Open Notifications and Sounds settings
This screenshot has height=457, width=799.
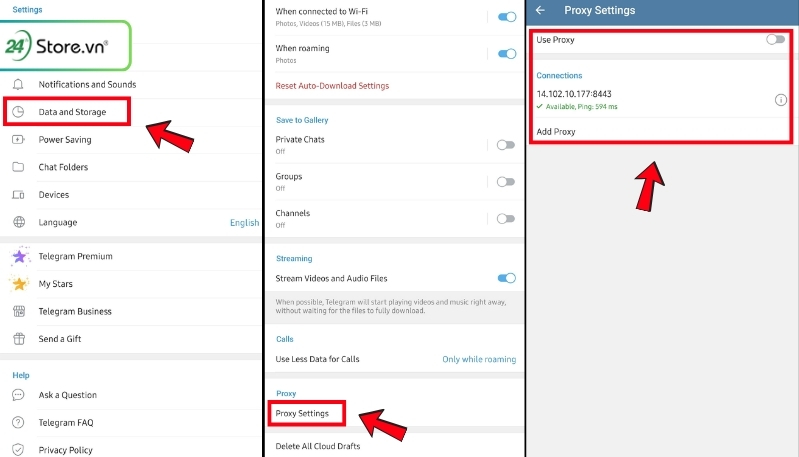[131, 85]
